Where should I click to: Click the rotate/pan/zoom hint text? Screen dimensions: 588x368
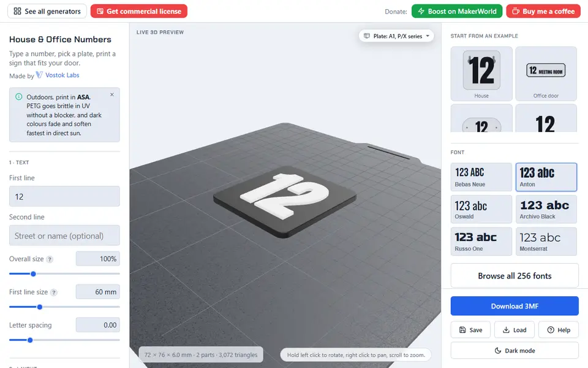point(356,355)
